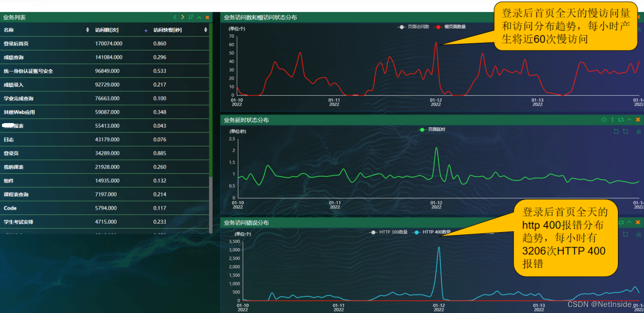Toggle HTTP 300数量 legend series
The height and width of the screenshot is (313, 644).
tap(389, 232)
